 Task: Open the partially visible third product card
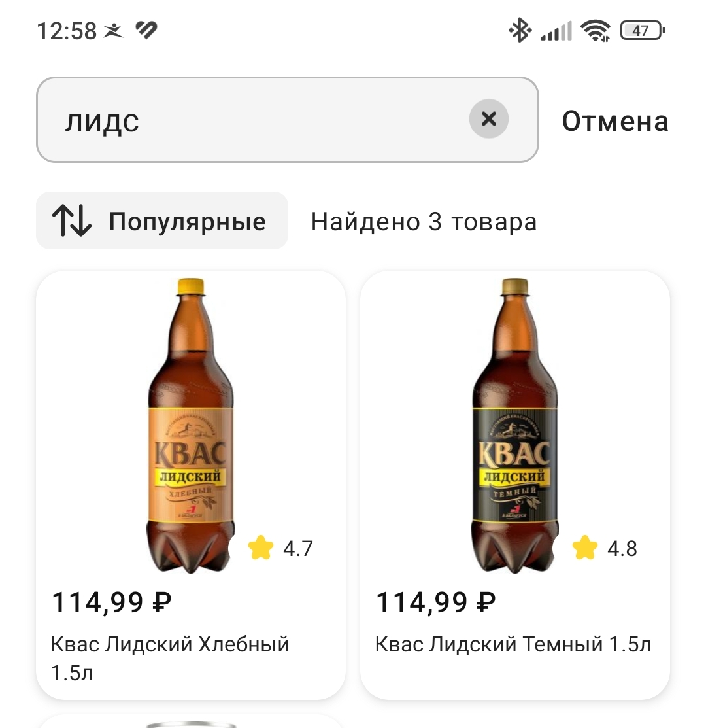click(x=191, y=721)
